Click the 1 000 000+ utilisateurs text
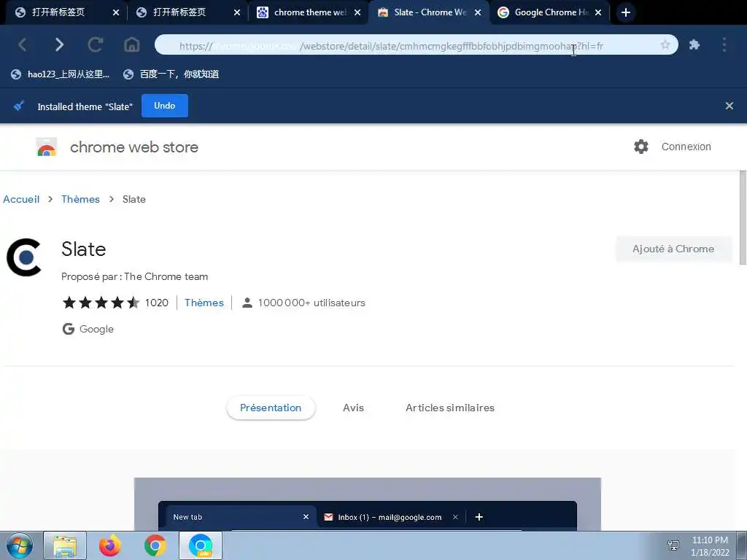Image resolution: width=747 pixels, height=560 pixels. click(311, 303)
